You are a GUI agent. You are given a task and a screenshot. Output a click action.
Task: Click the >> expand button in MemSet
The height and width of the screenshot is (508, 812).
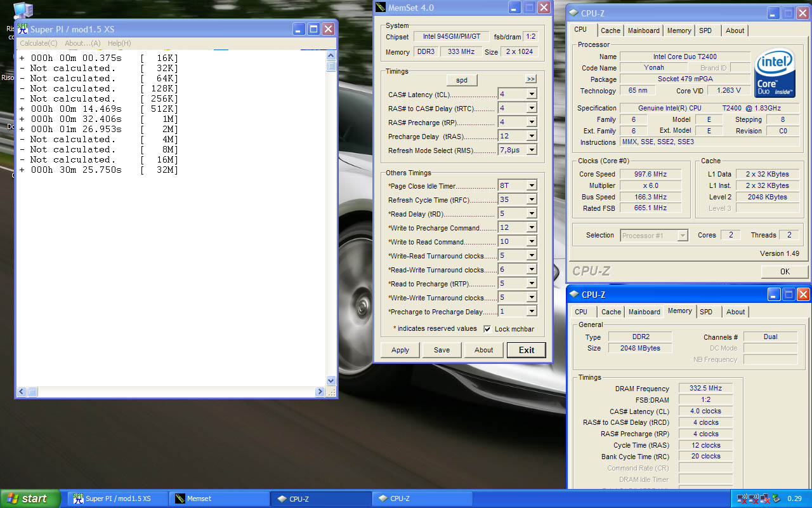click(x=531, y=79)
